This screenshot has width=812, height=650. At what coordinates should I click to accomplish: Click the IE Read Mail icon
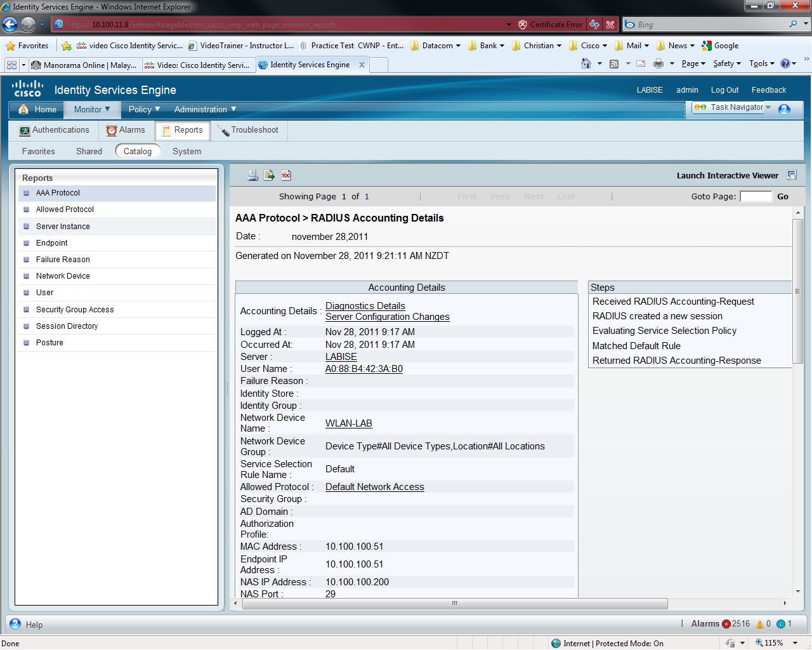641,63
